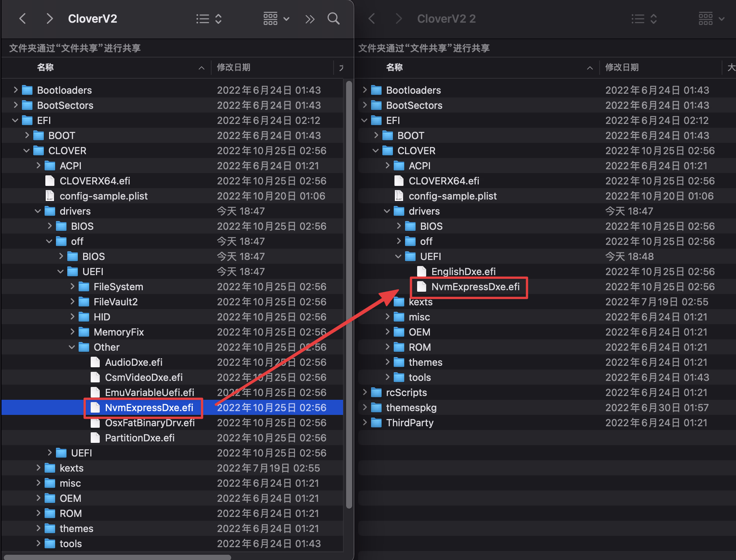The image size is (736, 560).
Task: Collapse the Other folder in left pane
Action: tap(72, 347)
